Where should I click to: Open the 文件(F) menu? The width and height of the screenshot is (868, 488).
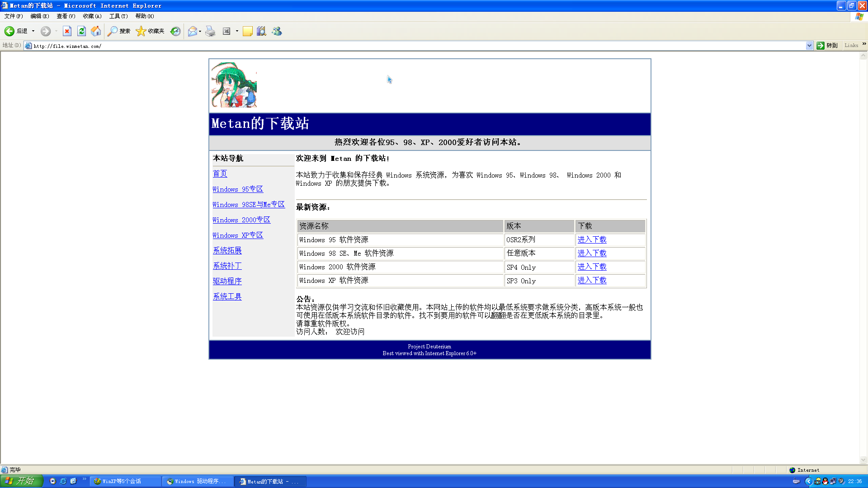tap(14, 16)
